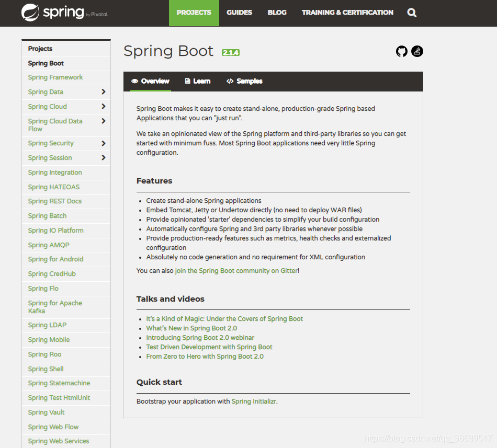Open Spring Data project link
Image resolution: width=497 pixels, height=448 pixels.
point(46,92)
